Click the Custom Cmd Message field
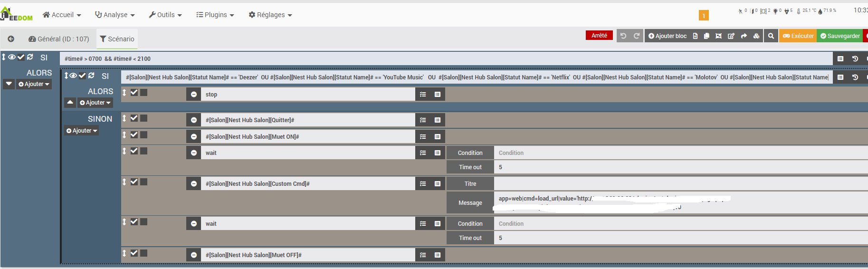868x269 pixels. coord(681,203)
